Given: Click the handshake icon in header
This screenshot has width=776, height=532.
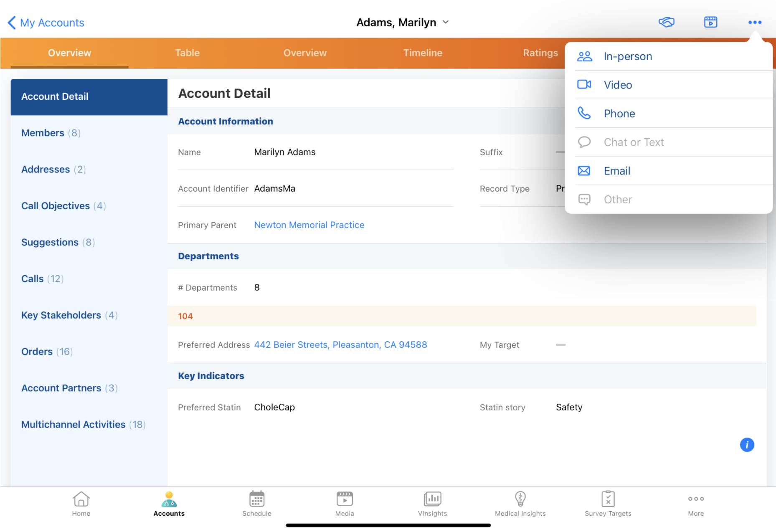Looking at the screenshot, I should [x=666, y=22].
